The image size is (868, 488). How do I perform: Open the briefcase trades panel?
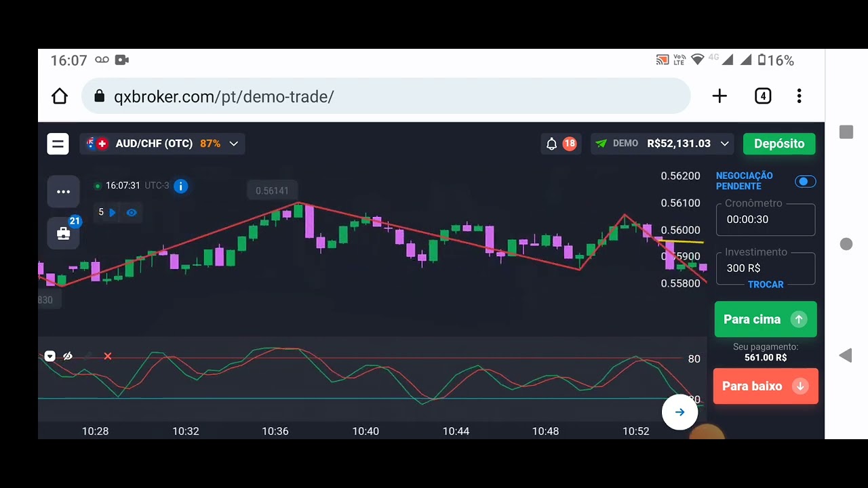click(63, 233)
